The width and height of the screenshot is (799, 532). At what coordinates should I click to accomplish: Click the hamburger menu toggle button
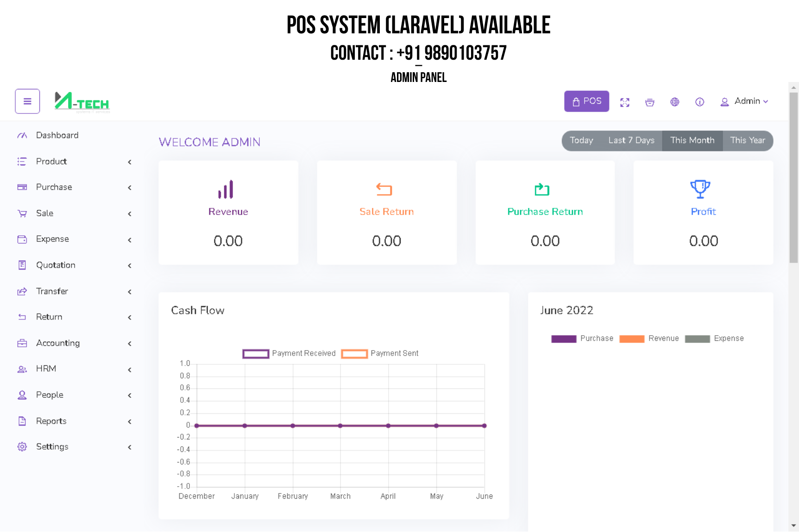click(27, 101)
